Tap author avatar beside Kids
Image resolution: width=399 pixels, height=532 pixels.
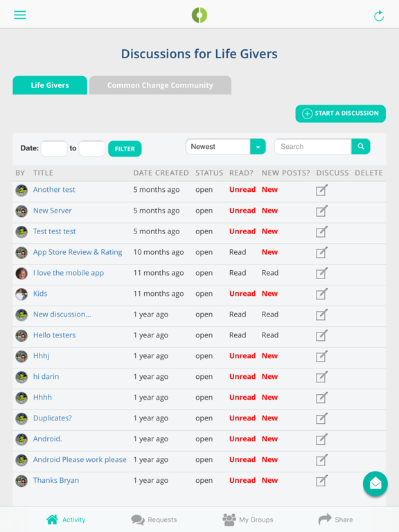pyautogui.click(x=21, y=294)
